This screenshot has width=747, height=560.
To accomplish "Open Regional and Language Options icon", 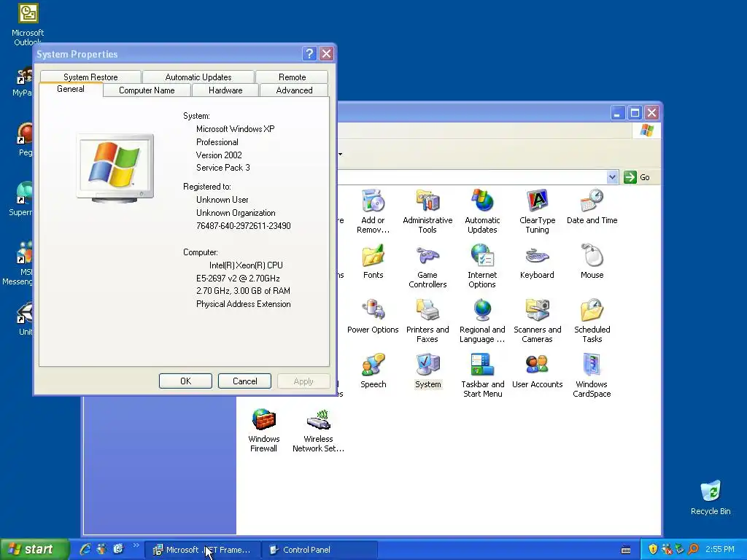I will point(482,321).
